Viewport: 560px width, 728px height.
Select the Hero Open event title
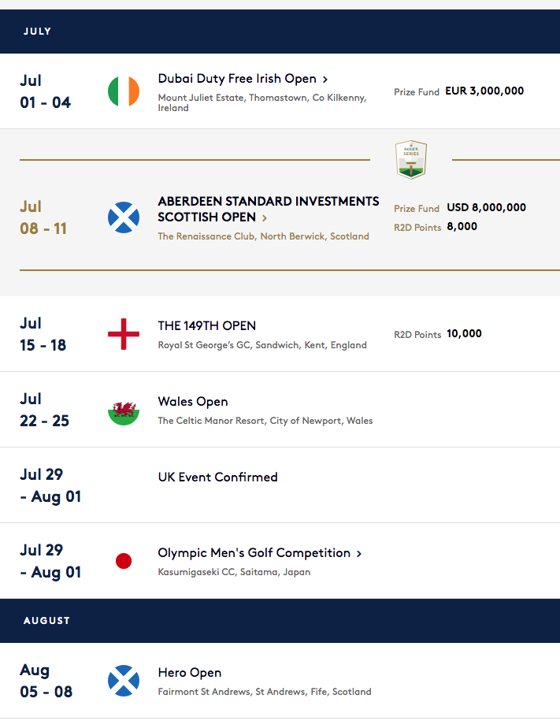[x=190, y=672]
